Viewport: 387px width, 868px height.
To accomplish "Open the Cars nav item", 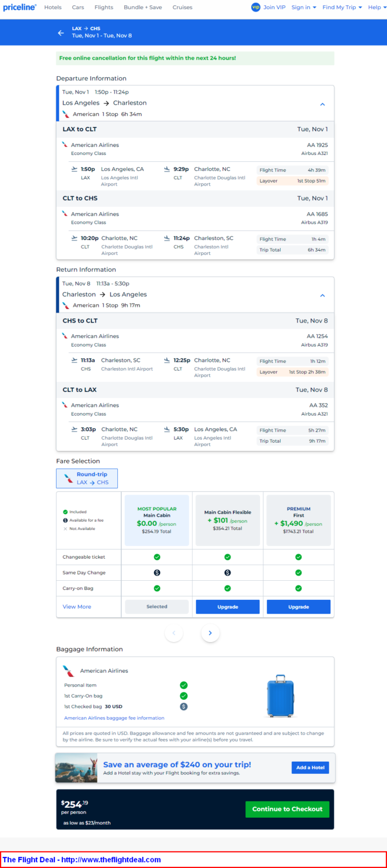I will [78, 8].
